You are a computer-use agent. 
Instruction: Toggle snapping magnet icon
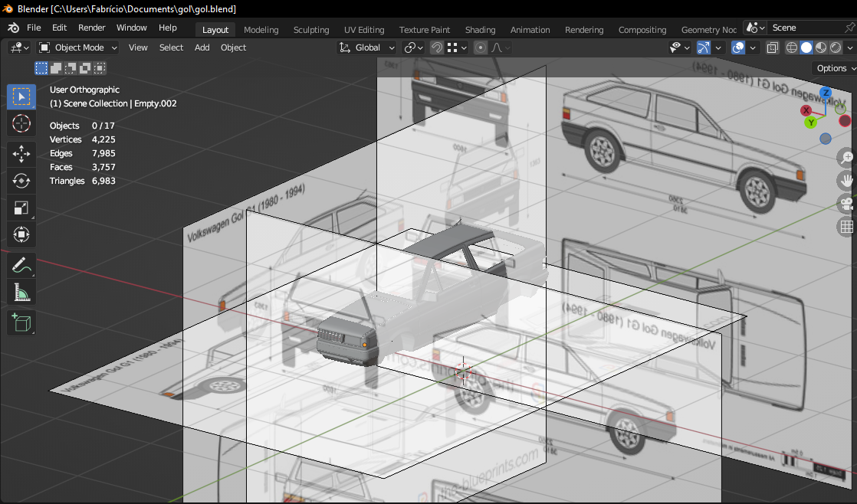click(437, 48)
